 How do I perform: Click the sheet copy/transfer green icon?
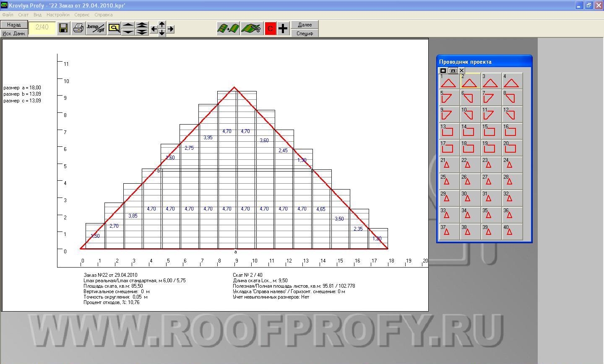228,28
